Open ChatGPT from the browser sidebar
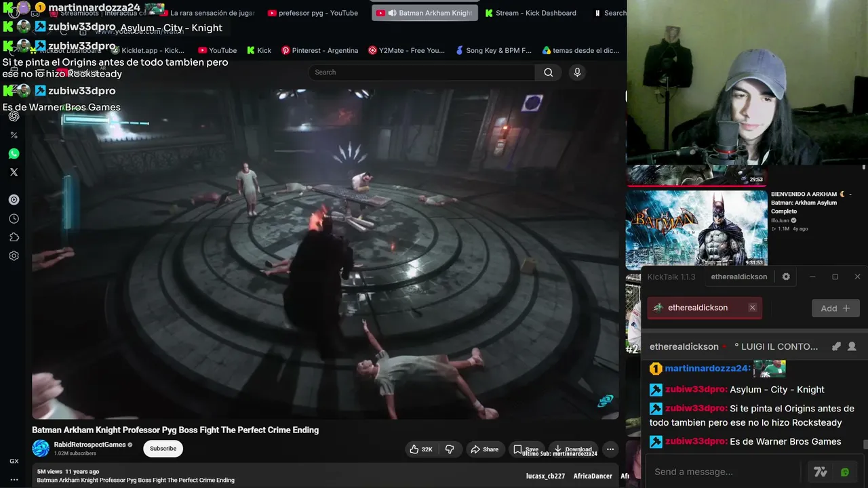The height and width of the screenshot is (488, 868). pos(14,116)
